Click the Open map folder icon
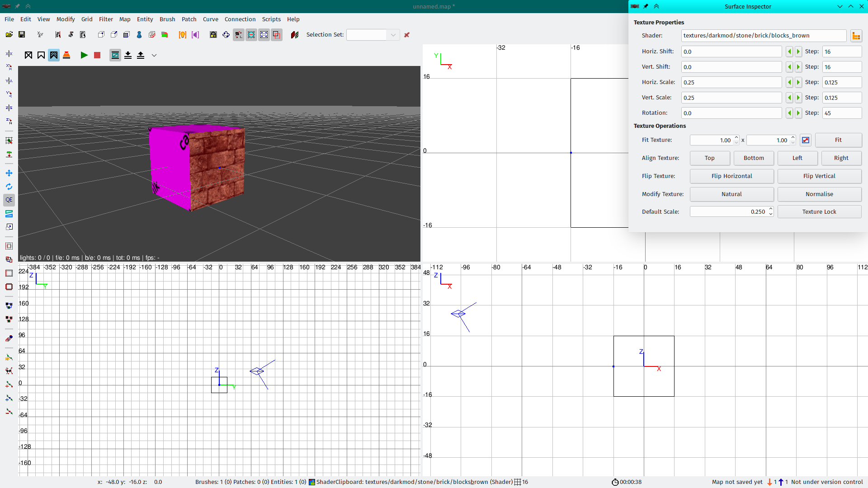This screenshot has width=868, height=488. (x=9, y=35)
